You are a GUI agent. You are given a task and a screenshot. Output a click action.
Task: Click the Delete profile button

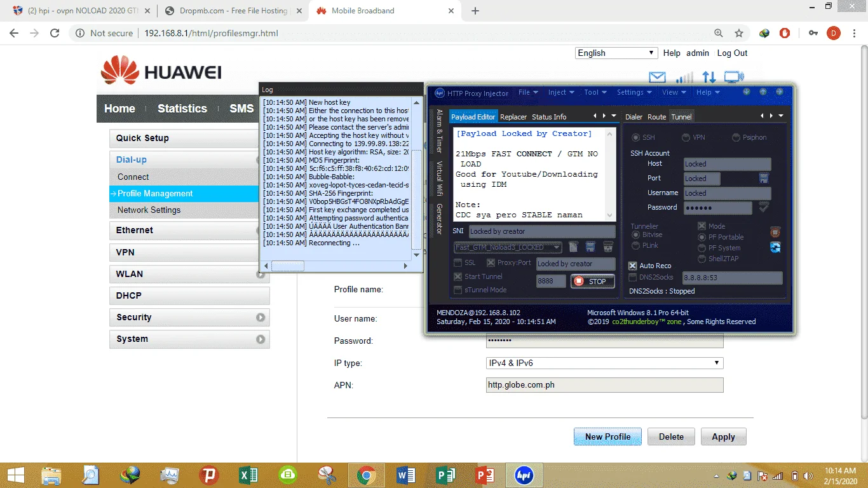coord(671,437)
